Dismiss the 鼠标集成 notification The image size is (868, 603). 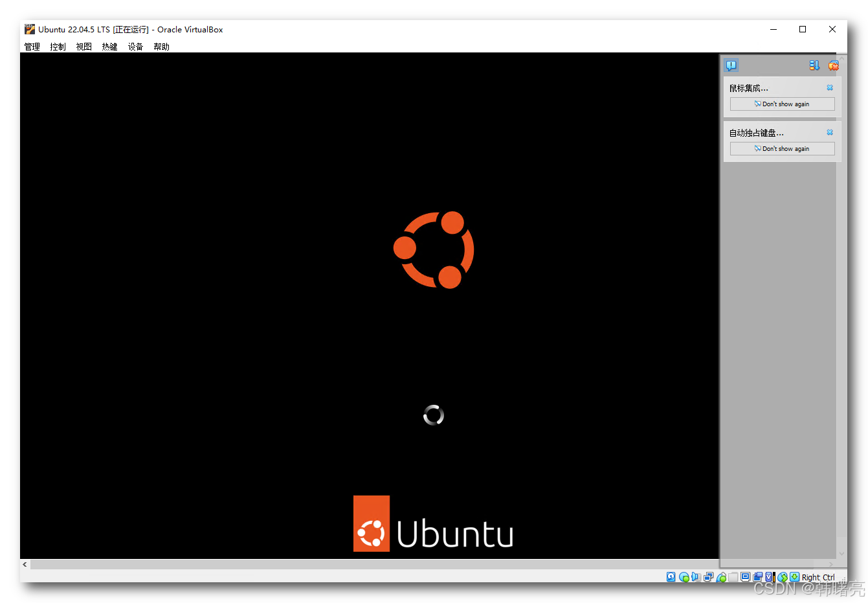pyautogui.click(x=830, y=87)
